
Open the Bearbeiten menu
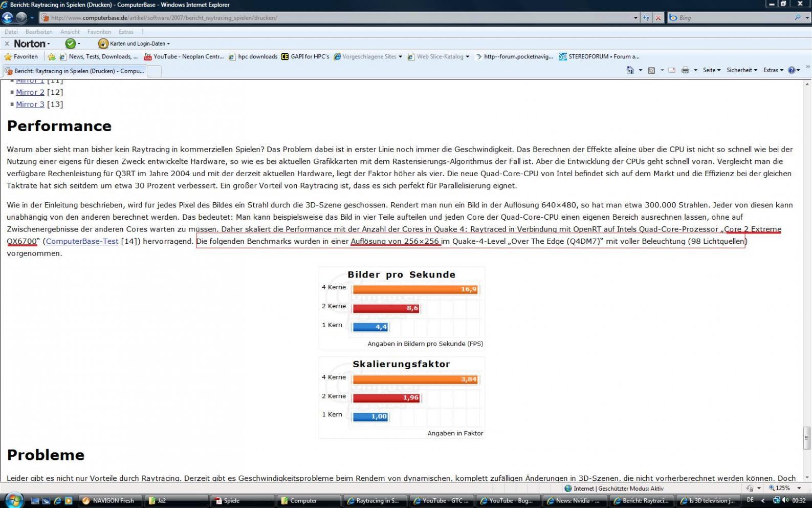click(x=39, y=32)
